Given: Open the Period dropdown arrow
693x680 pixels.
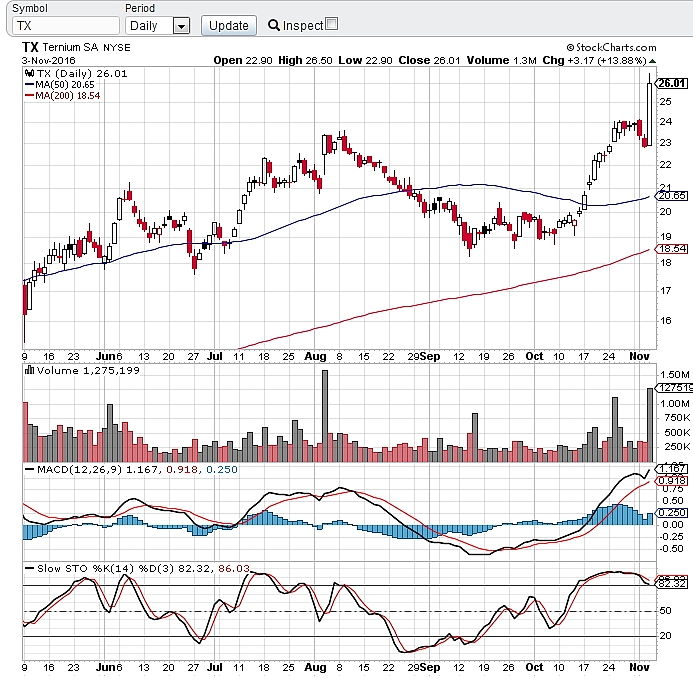Looking at the screenshot, I should coord(181,26).
